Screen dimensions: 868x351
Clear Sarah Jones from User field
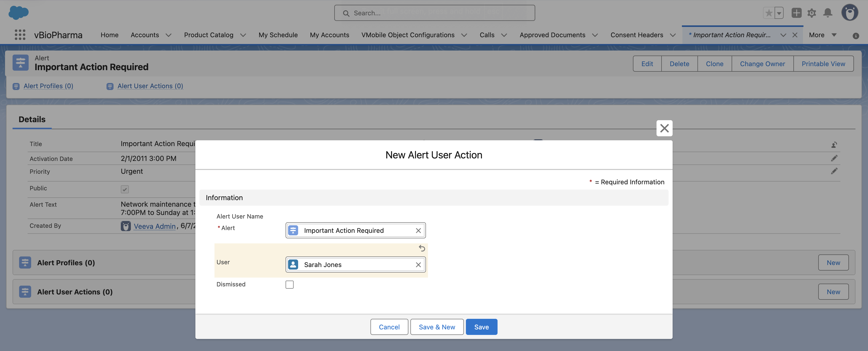418,265
